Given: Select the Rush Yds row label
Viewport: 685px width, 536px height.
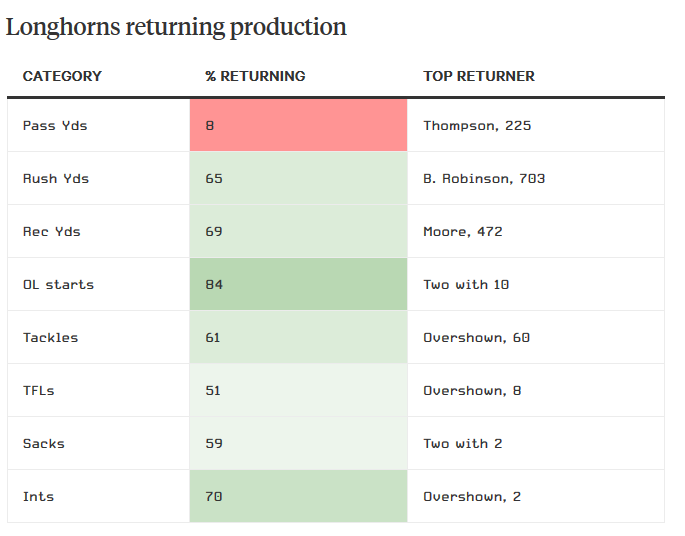Looking at the screenshot, I should pyautogui.click(x=56, y=179).
